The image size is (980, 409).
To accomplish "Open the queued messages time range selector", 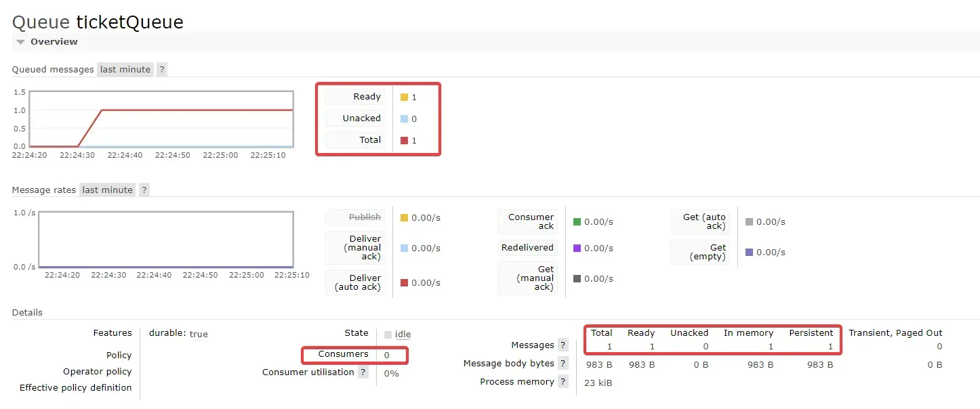I will coord(125,69).
